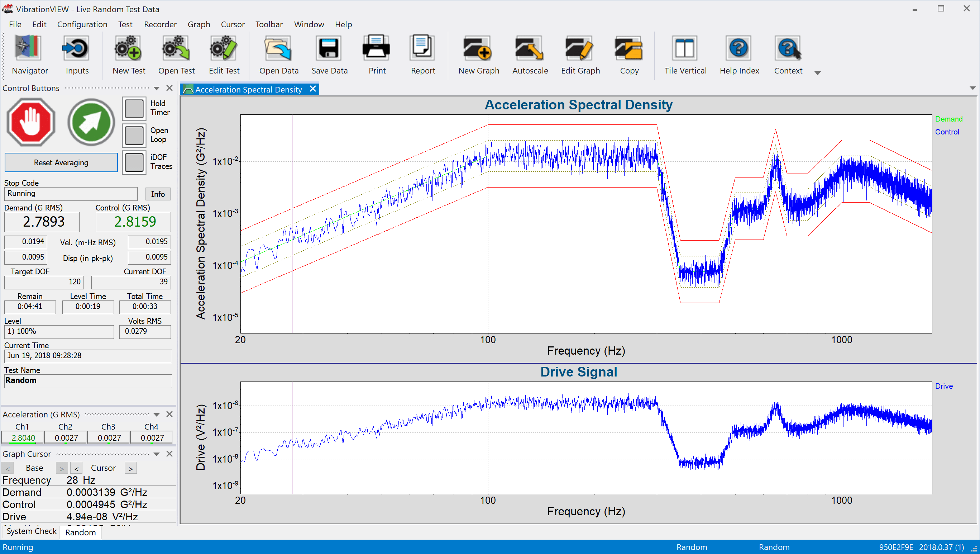
Task: Toggle Open Loop mode
Action: [x=134, y=135]
